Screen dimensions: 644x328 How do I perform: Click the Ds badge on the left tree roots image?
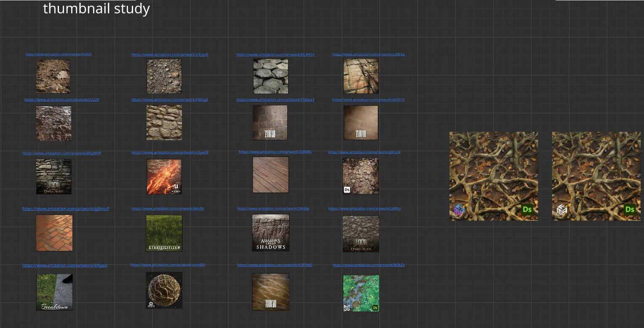click(527, 210)
